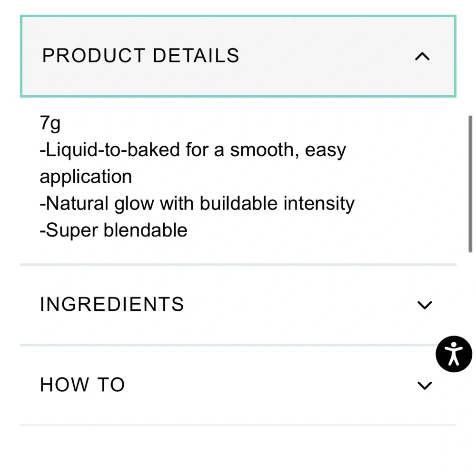This screenshot has width=476, height=476.
Task: Expand the Ingredients accordion section
Action: click(x=238, y=305)
